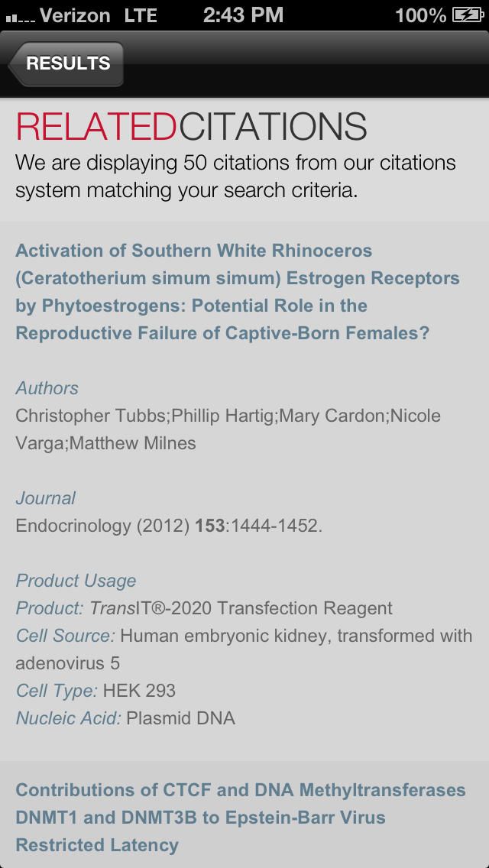
Task: Tap the battery icon in status bar
Action: (467, 15)
